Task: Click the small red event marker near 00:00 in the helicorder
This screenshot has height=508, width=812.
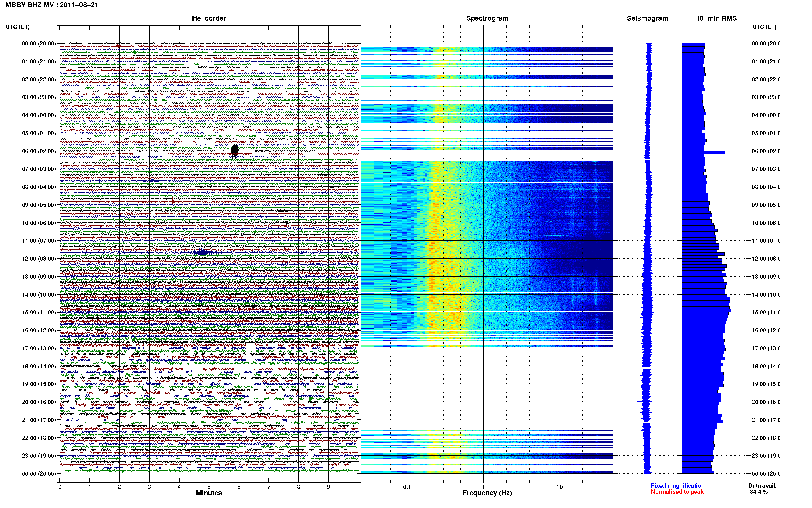Action: pyautogui.click(x=118, y=46)
